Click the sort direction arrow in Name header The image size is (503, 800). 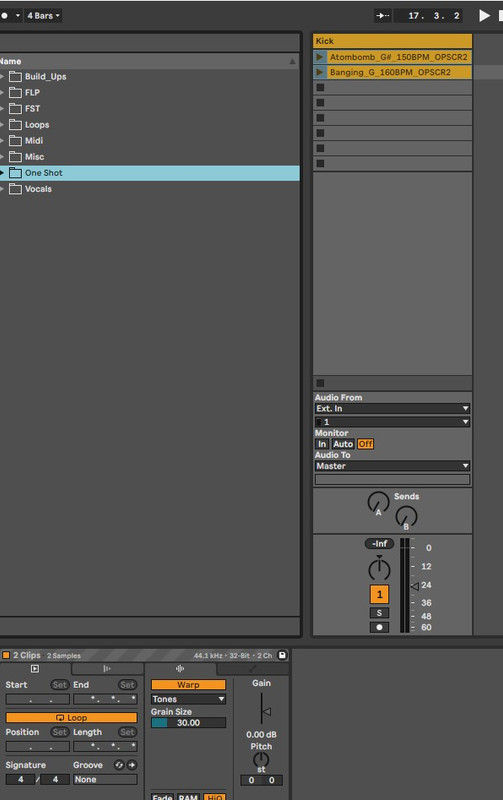click(x=292, y=62)
